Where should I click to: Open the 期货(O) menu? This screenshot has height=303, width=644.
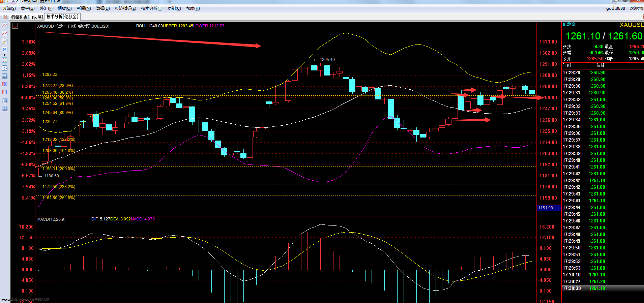pyautogui.click(x=64, y=8)
